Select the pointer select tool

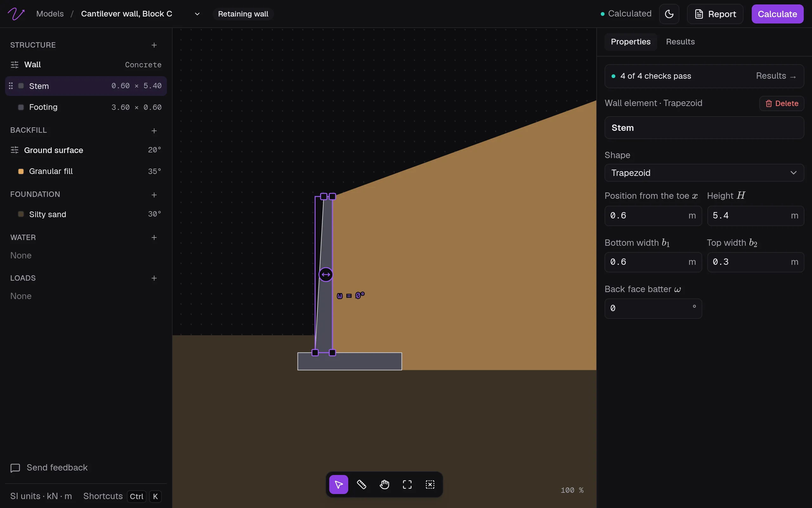tap(338, 485)
